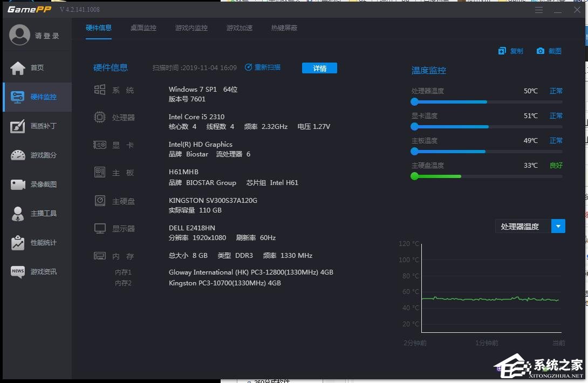588x383 pixels.
Task: Open the hamburger menu at top right
Action: pyautogui.click(x=539, y=9)
